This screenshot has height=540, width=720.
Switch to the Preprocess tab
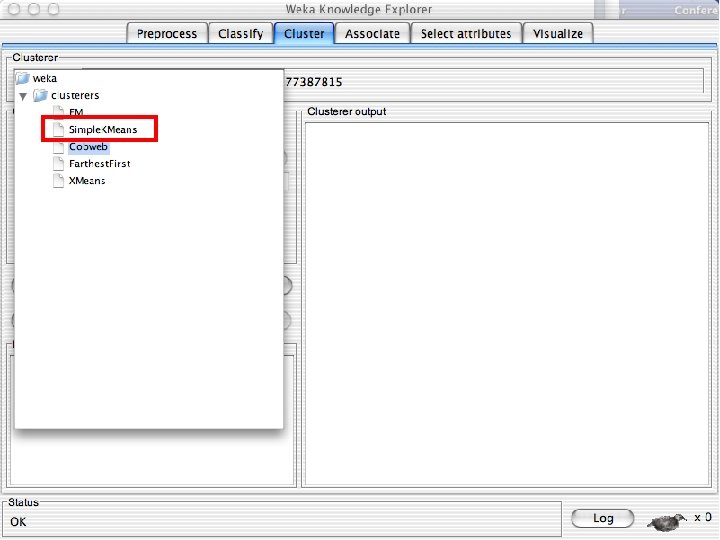pyautogui.click(x=167, y=34)
